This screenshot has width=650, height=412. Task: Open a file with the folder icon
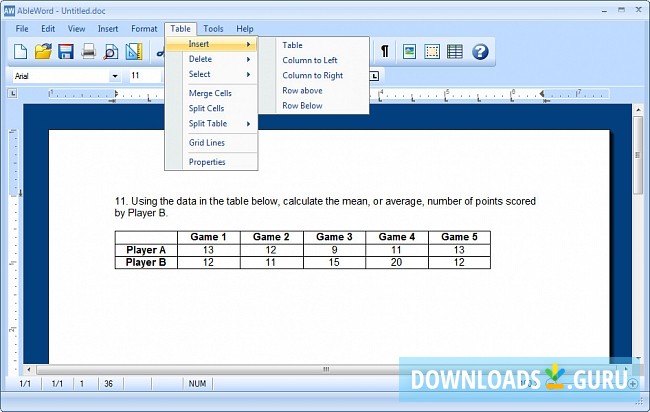[x=43, y=52]
